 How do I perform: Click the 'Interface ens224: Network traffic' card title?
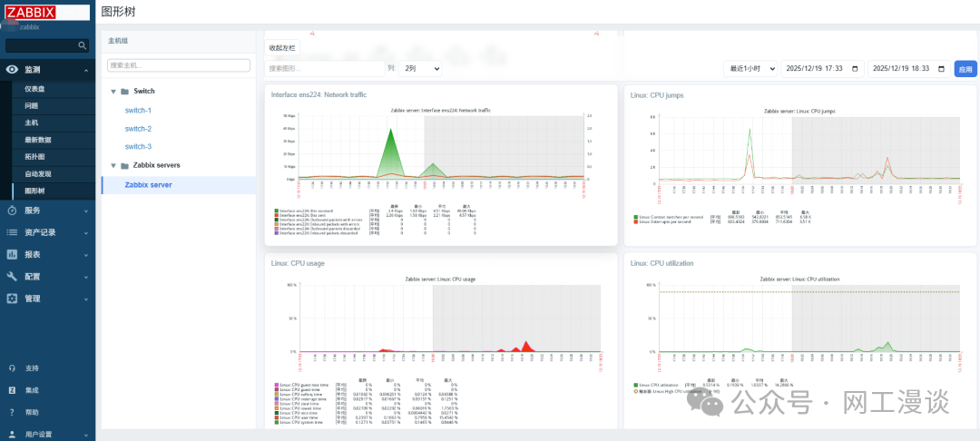coord(318,95)
